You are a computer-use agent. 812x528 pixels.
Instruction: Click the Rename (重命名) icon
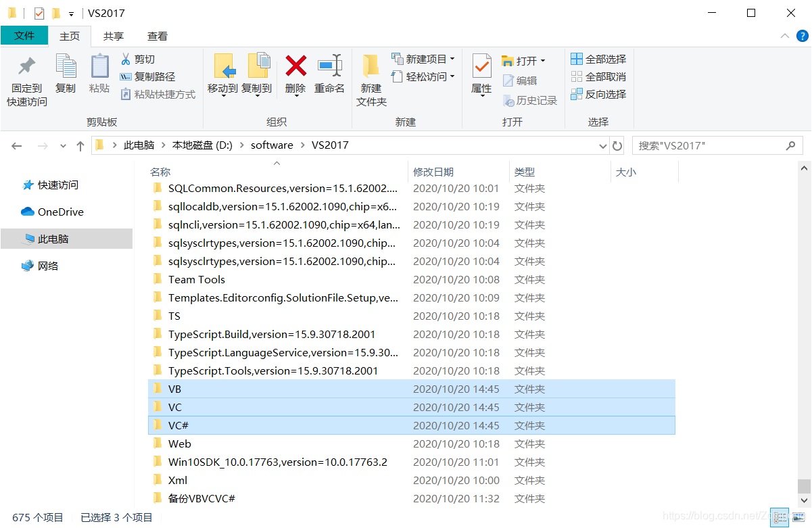coord(330,66)
